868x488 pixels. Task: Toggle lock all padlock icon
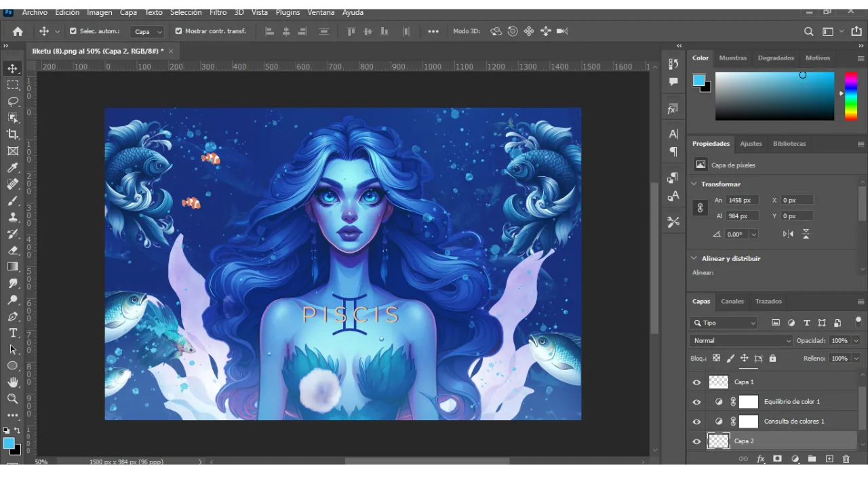772,358
